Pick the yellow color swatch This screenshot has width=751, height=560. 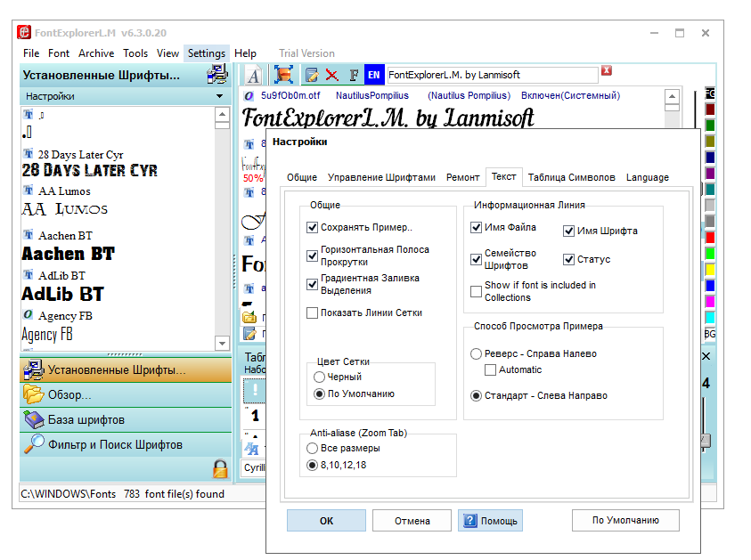click(710, 270)
